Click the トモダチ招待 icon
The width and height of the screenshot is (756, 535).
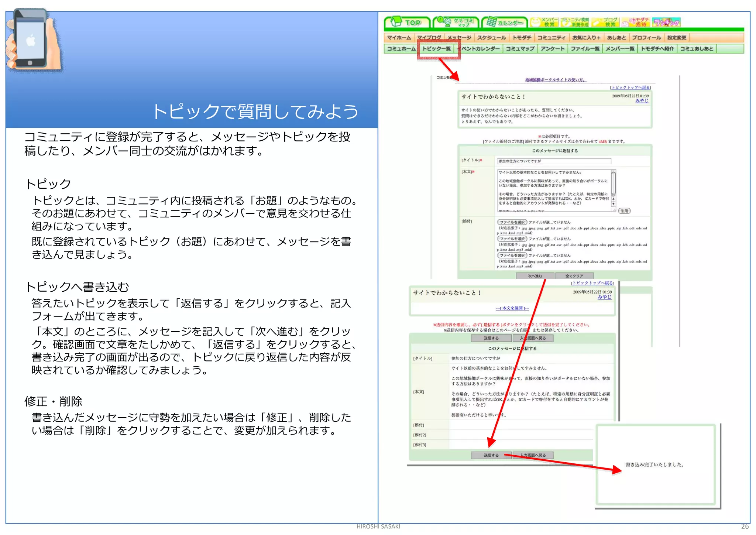(x=635, y=22)
